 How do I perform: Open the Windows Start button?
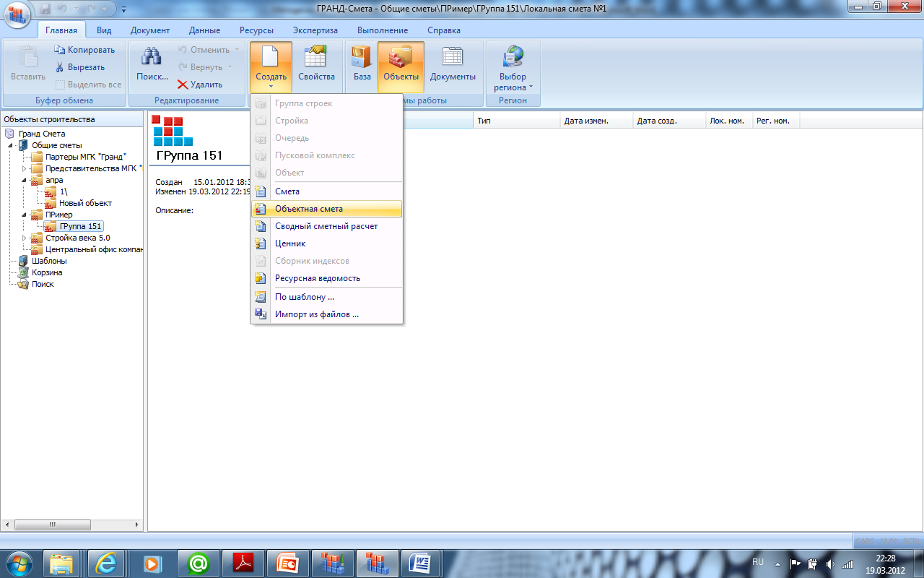point(19,562)
